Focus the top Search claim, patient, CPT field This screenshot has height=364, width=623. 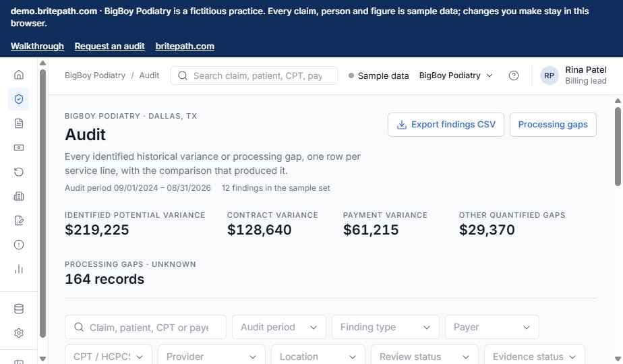coord(254,75)
